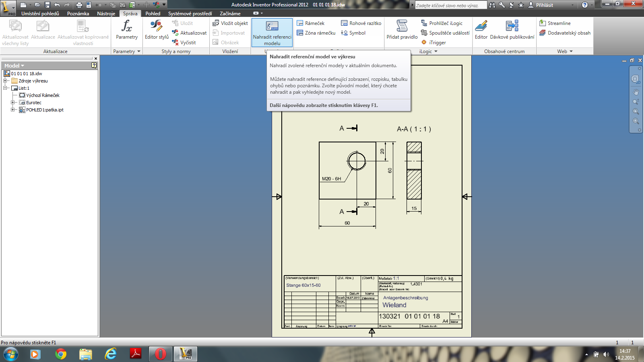Click the Model browser help button

click(x=94, y=65)
